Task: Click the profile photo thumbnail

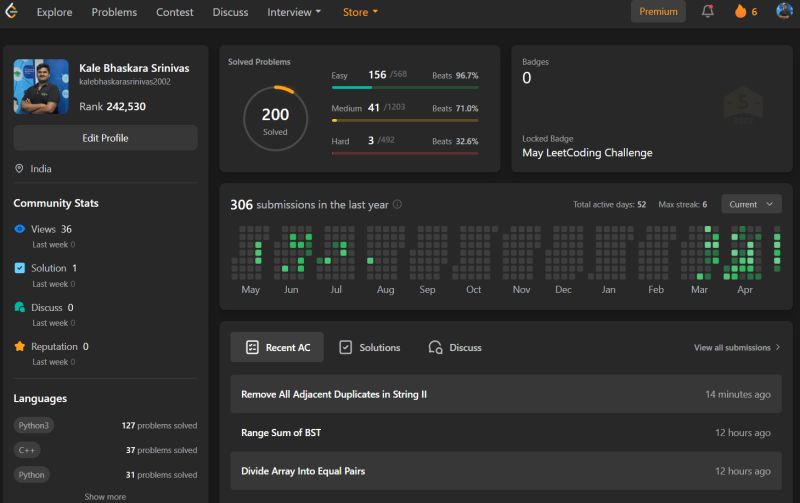Action: click(x=41, y=86)
